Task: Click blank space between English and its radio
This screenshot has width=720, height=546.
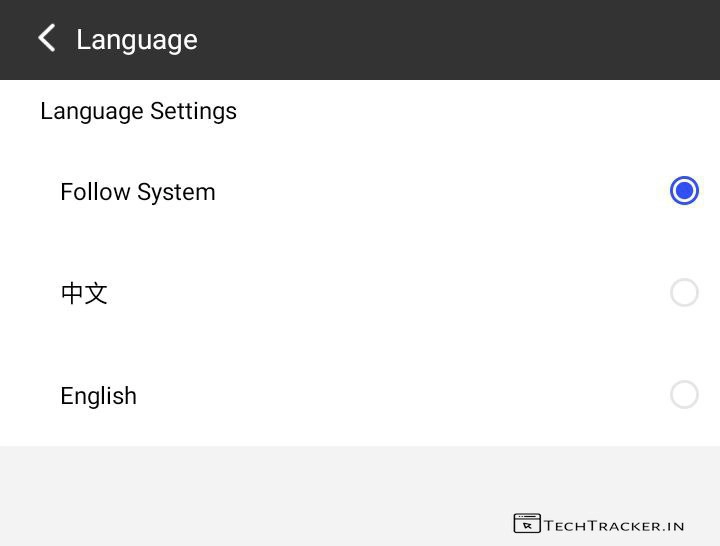Action: click(400, 396)
